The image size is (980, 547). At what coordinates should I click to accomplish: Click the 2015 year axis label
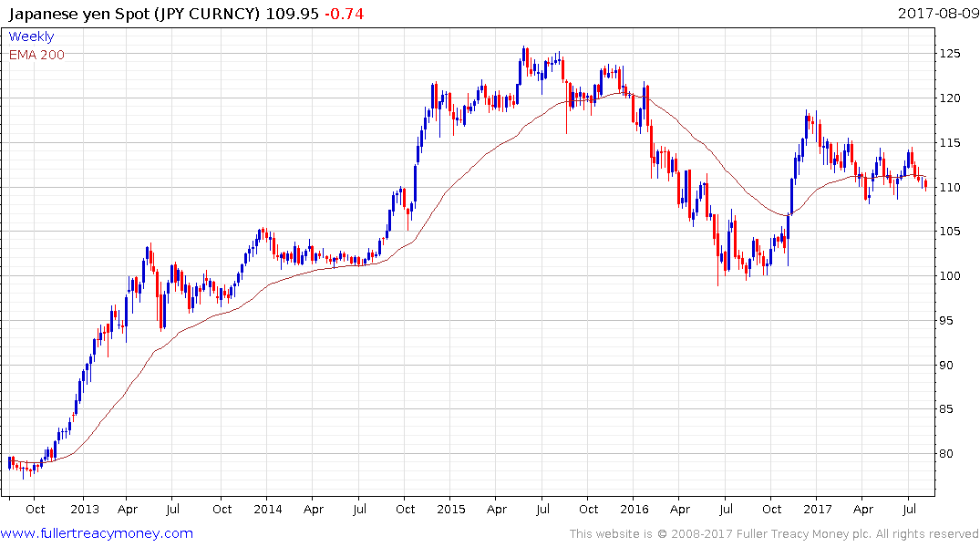click(450, 509)
